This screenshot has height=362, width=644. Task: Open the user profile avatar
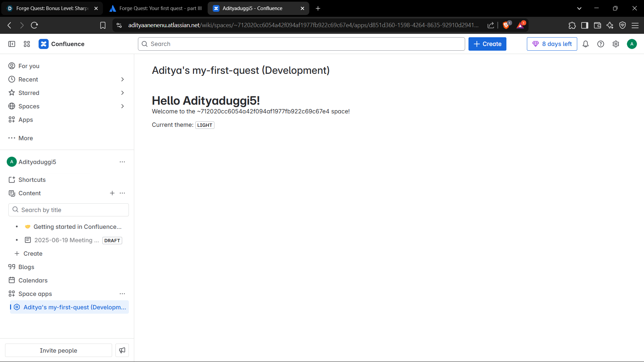(632, 44)
